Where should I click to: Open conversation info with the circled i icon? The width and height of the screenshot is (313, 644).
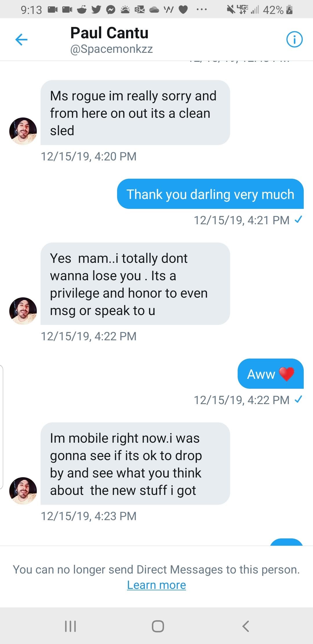click(294, 39)
